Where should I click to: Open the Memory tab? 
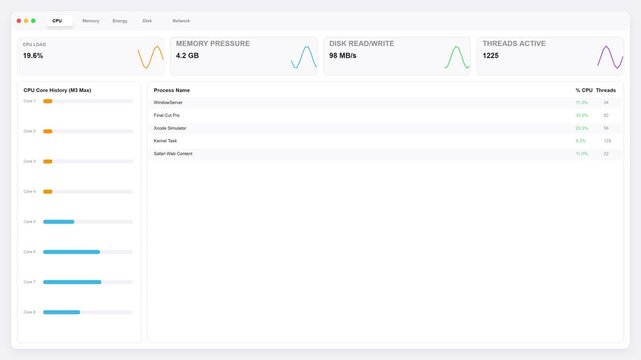pyautogui.click(x=91, y=21)
